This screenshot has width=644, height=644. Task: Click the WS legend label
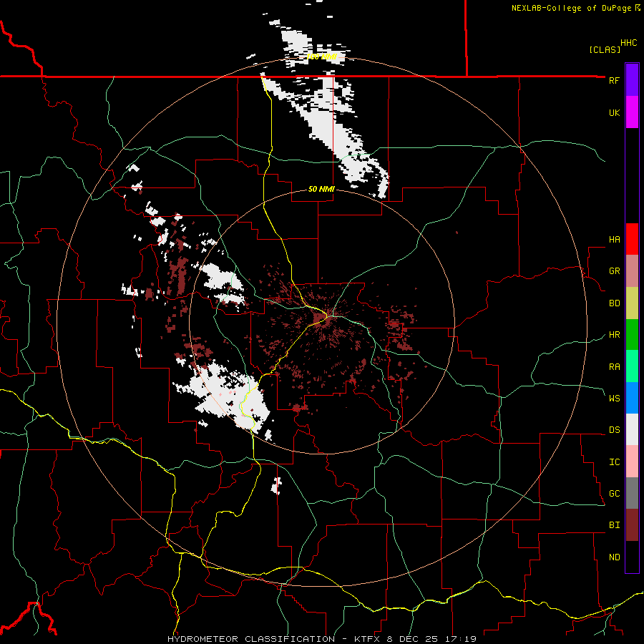tap(614, 398)
